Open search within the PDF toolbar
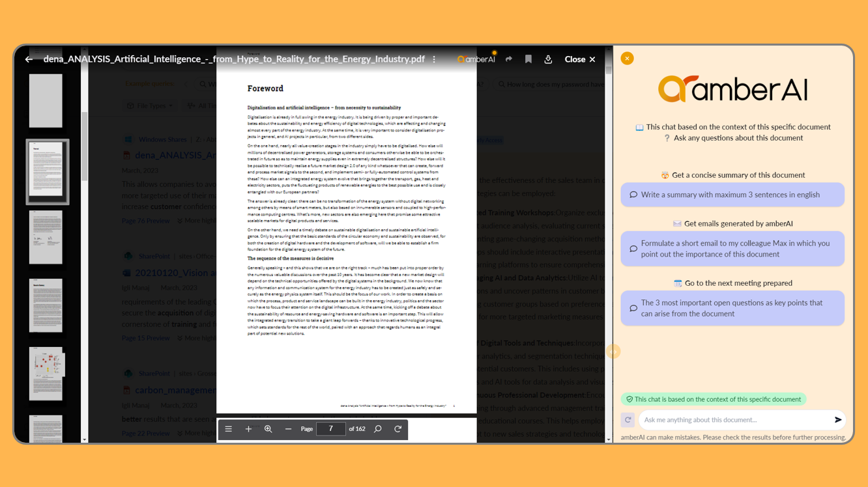868x487 pixels. (378, 429)
